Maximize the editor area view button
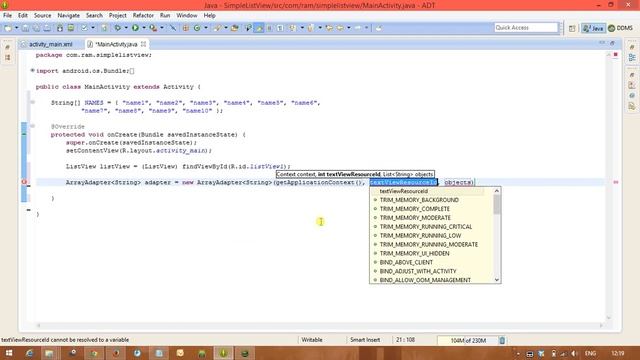Image resolution: width=640 pixels, height=360 pixels. [x=612, y=43]
